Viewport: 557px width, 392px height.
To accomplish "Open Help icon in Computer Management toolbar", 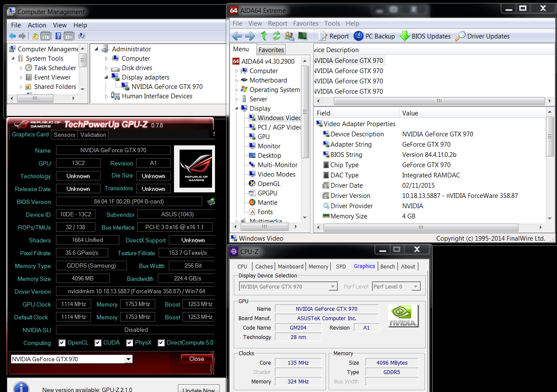I will tap(59, 36).
